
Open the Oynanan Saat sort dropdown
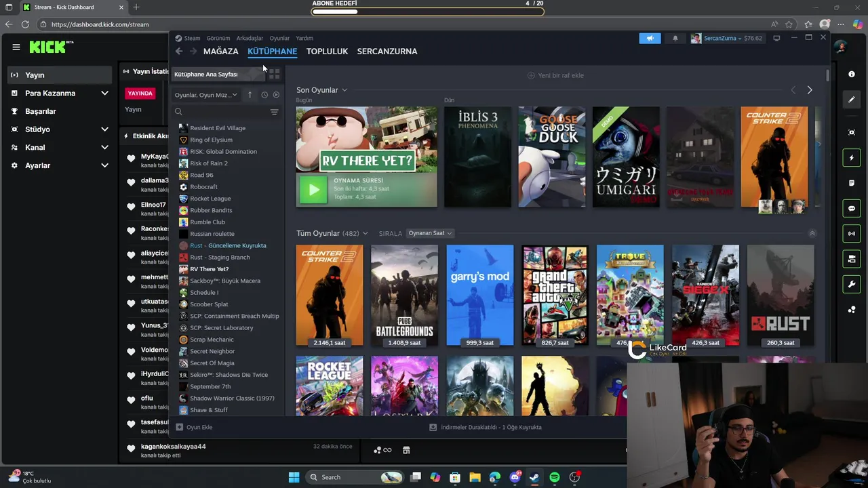click(x=430, y=233)
